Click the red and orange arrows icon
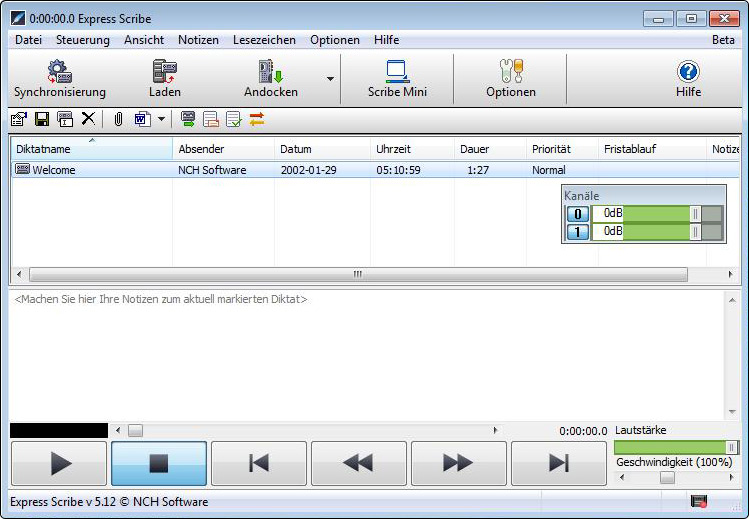The width and height of the screenshot is (749, 519). tap(257, 119)
